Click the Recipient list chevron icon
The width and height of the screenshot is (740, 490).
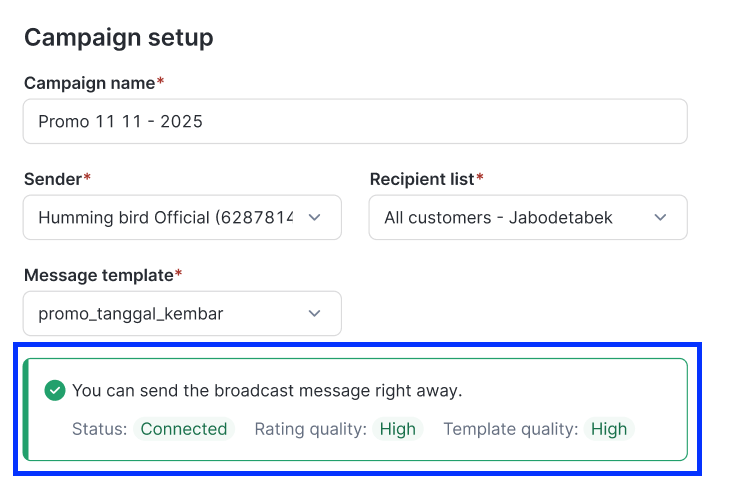660,217
